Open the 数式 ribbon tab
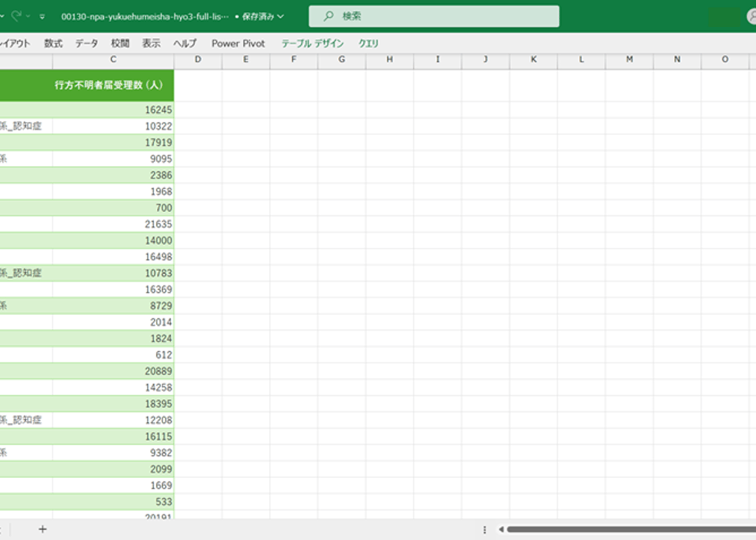The width and height of the screenshot is (756, 540). [x=53, y=43]
